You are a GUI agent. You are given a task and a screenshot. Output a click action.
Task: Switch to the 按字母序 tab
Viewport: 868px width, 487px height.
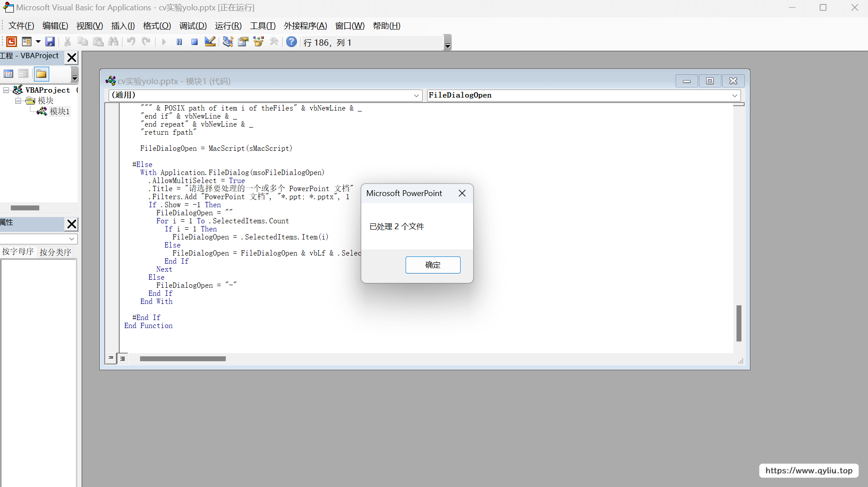pos(18,252)
